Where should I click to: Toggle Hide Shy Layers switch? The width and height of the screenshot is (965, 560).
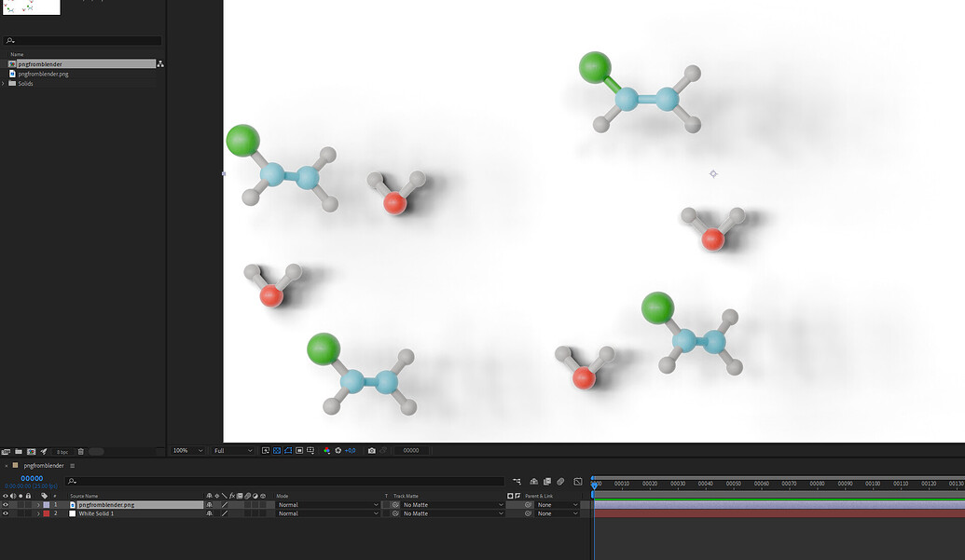(533, 482)
